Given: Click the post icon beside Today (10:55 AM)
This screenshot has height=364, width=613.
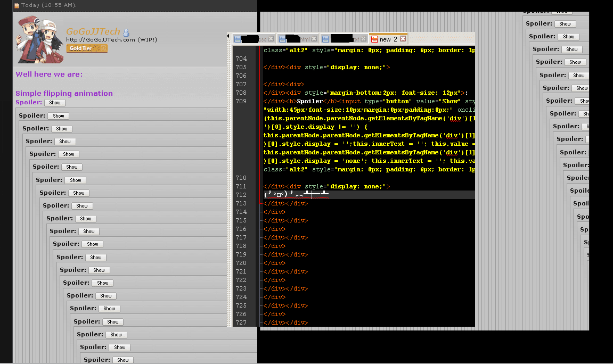Looking at the screenshot, I should pos(17,5).
